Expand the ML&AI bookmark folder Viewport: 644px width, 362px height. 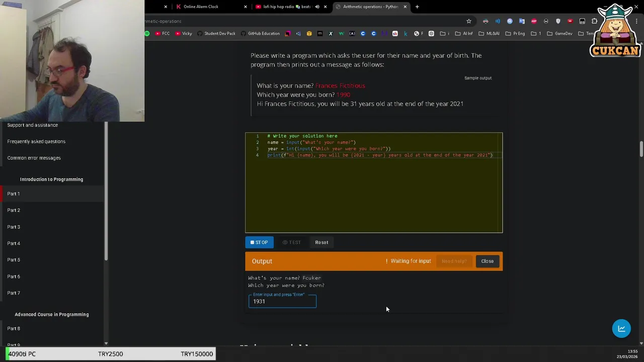click(489, 34)
